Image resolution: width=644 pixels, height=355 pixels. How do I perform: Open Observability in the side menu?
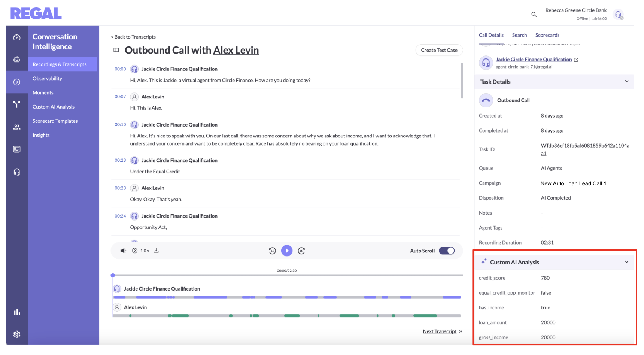(47, 79)
